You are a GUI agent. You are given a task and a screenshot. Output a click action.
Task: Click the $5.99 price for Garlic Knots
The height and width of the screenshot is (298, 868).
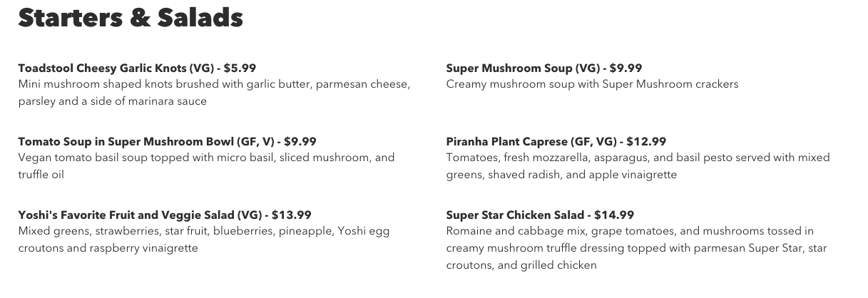pos(240,68)
